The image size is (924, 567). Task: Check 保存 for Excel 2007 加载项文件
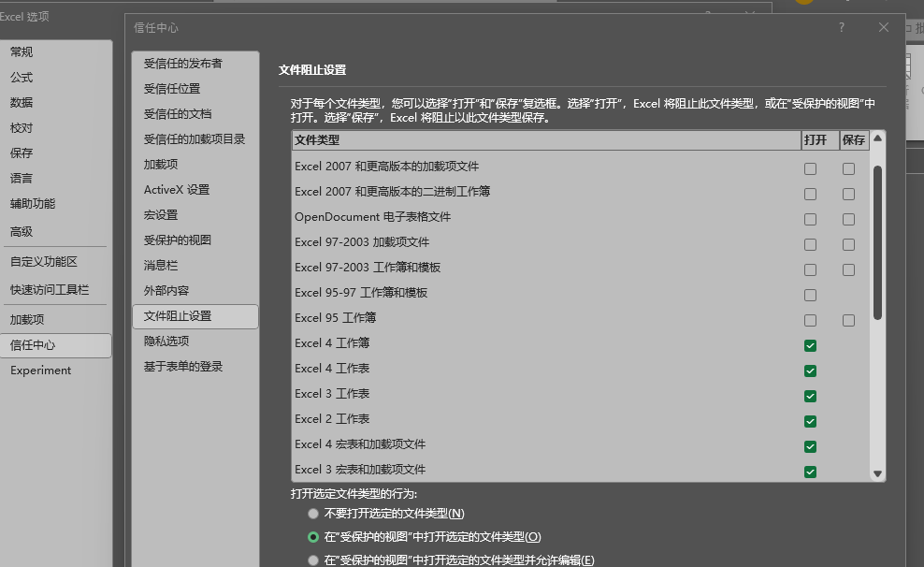point(848,169)
